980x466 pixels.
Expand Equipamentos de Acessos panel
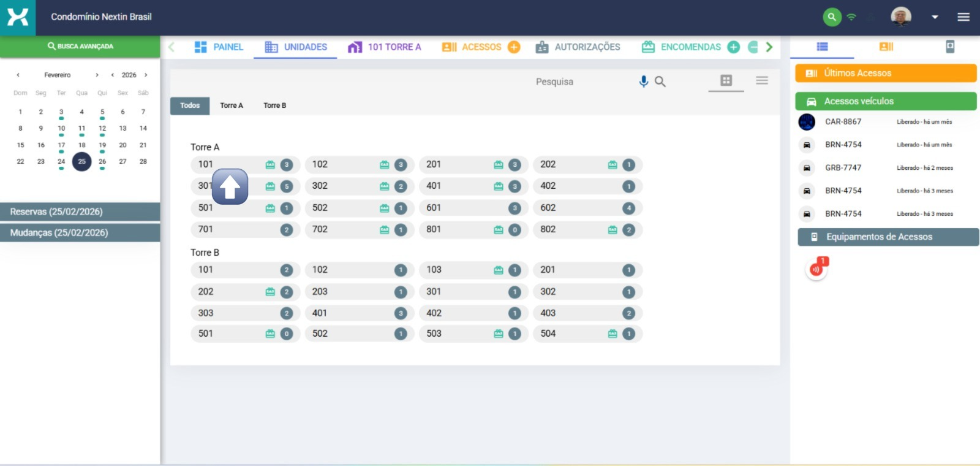[888, 237]
